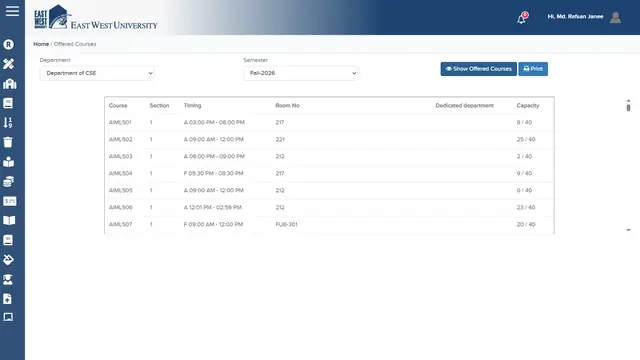Click the Timing column header
This screenshot has width=640, height=360.
[x=192, y=105]
